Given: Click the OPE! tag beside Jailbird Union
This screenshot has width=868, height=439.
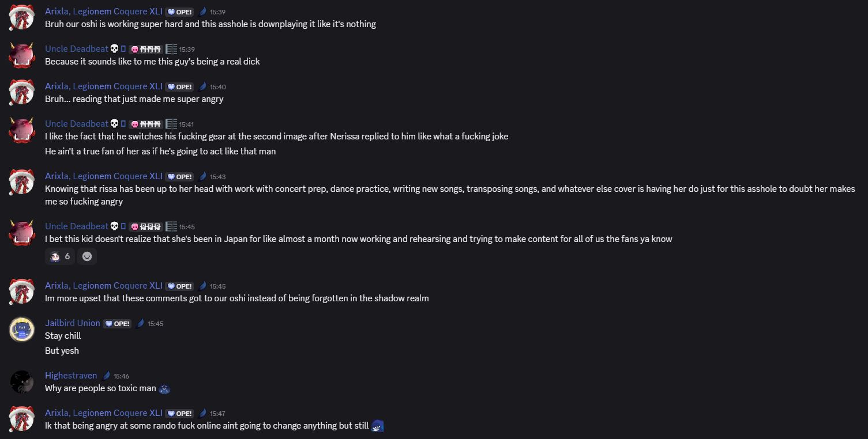Looking at the screenshot, I should [x=117, y=324].
